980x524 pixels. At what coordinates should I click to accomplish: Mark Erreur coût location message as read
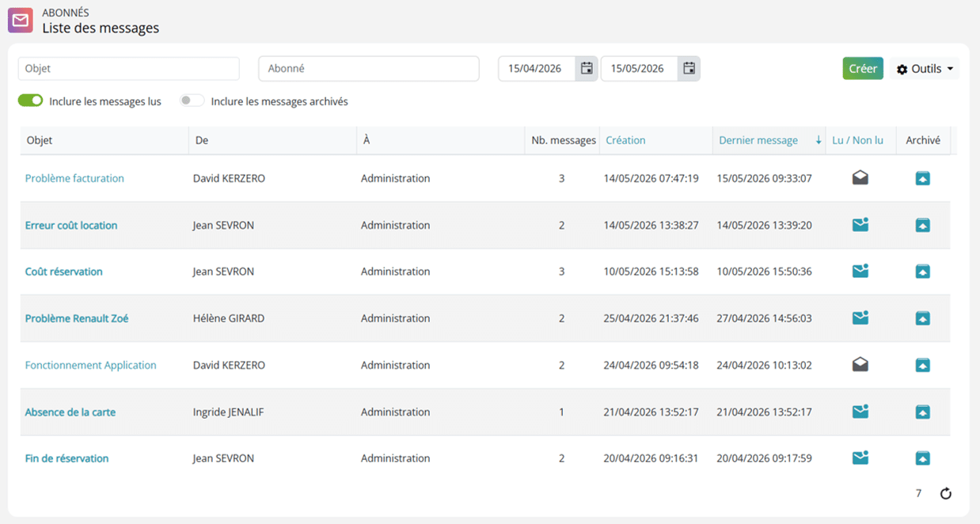pyautogui.click(x=860, y=225)
